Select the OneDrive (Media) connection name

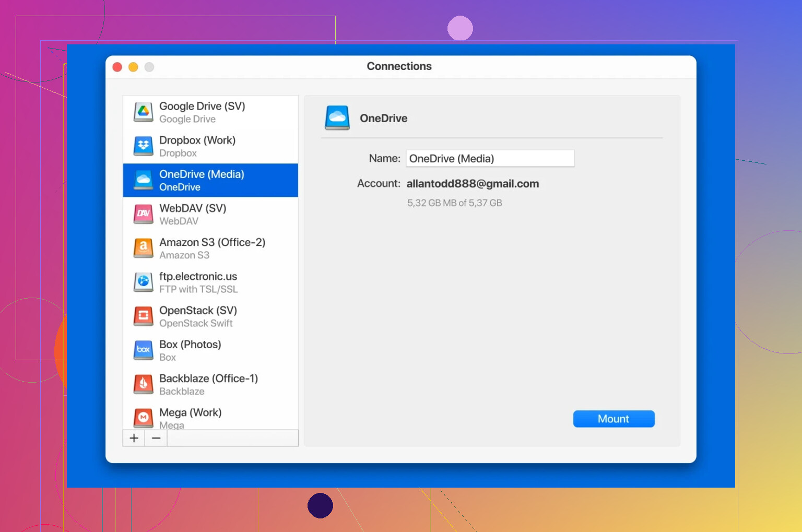click(202, 174)
